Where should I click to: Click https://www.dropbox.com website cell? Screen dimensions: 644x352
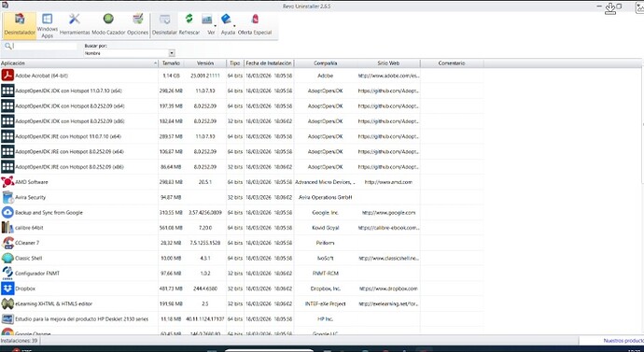click(x=388, y=289)
